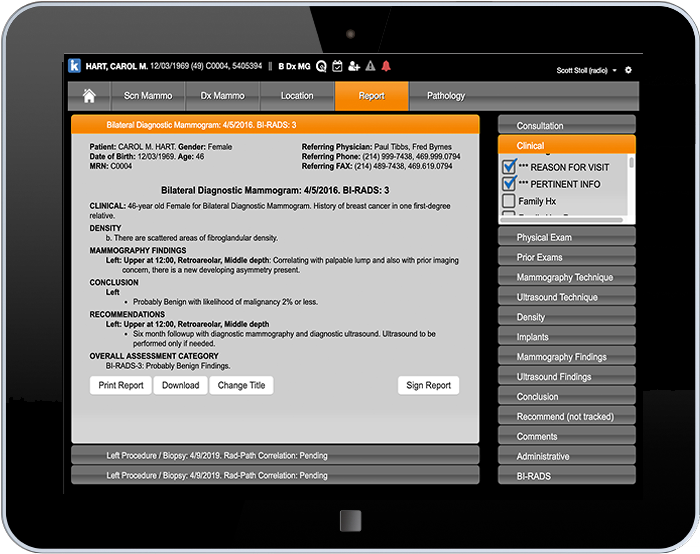Switch to the Dx Mammo tab
This screenshot has height=554, width=700.
coord(222,96)
